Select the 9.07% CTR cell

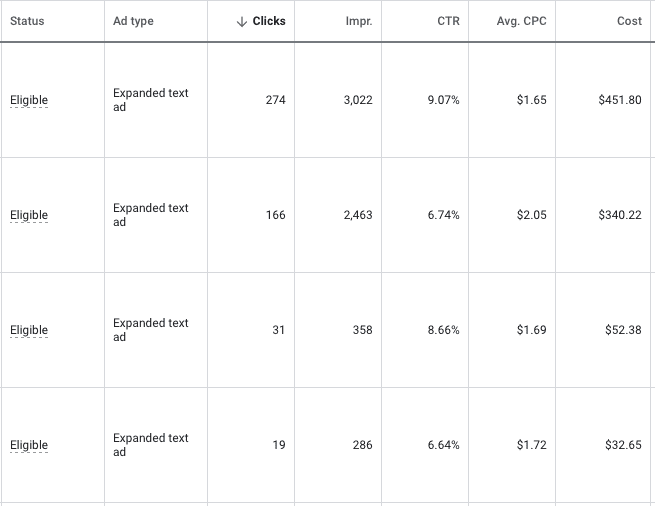click(x=443, y=100)
